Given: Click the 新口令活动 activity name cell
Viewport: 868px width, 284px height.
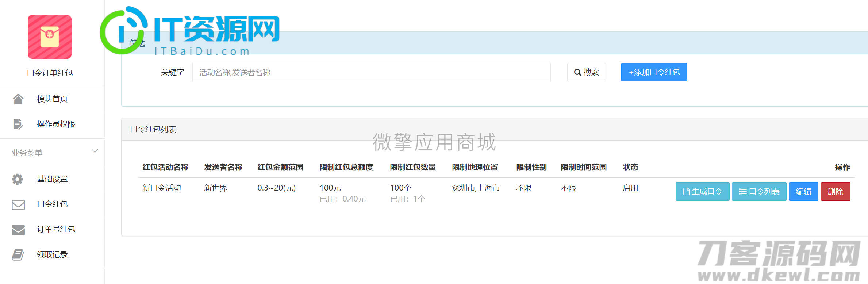Looking at the screenshot, I should click(162, 188).
